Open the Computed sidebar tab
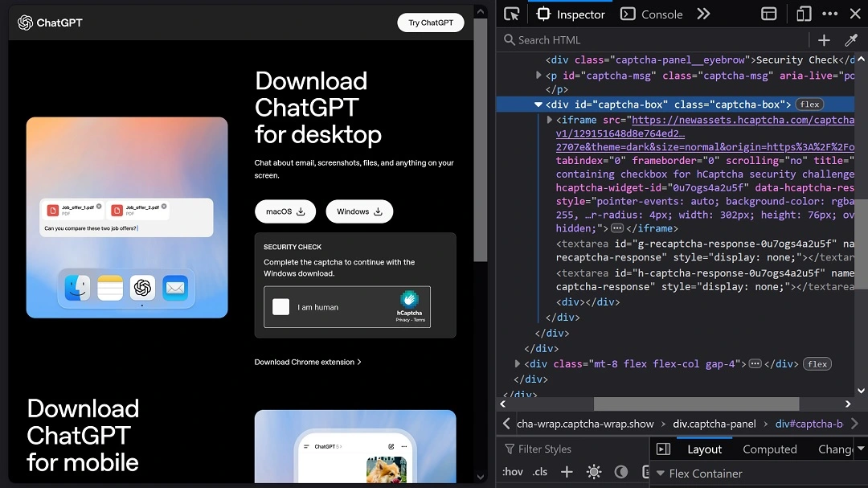 (769, 449)
